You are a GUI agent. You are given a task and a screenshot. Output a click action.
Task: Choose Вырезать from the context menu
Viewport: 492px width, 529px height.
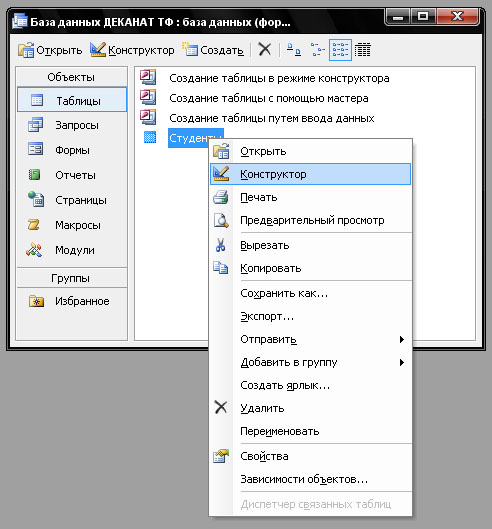click(x=310, y=245)
